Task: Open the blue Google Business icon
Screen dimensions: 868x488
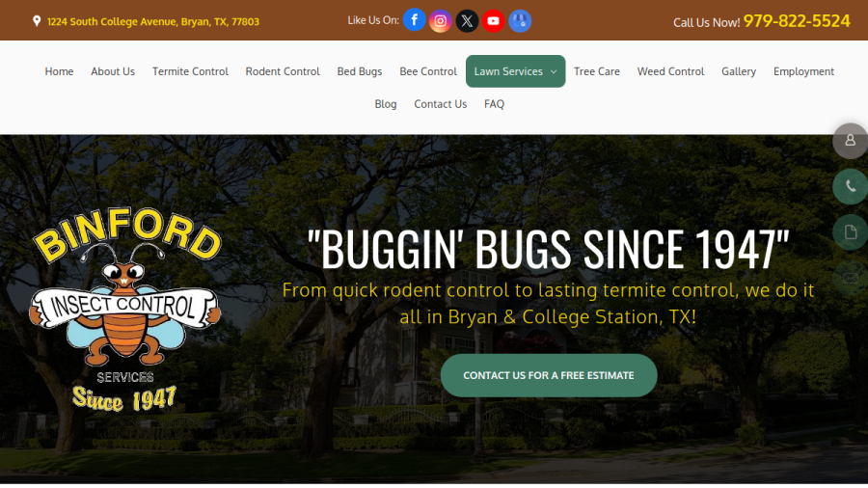Action: (x=520, y=21)
